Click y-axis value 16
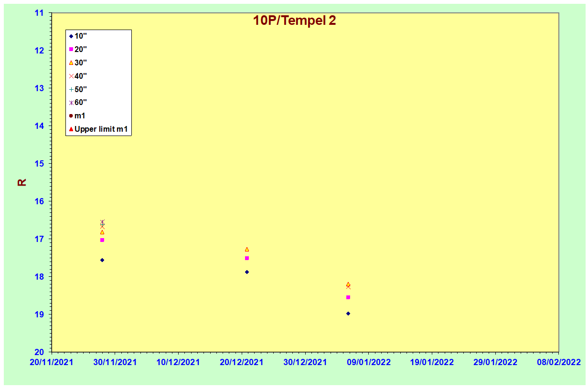The width and height of the screenshot is (588, 388). [39, 201]
